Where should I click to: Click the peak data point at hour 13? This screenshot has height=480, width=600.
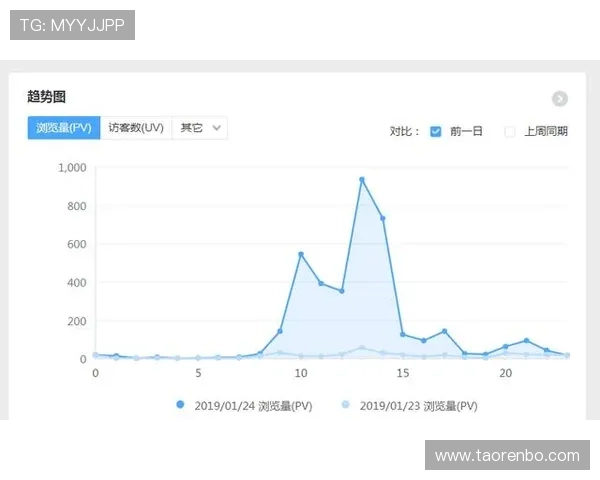tap(362, 179)
